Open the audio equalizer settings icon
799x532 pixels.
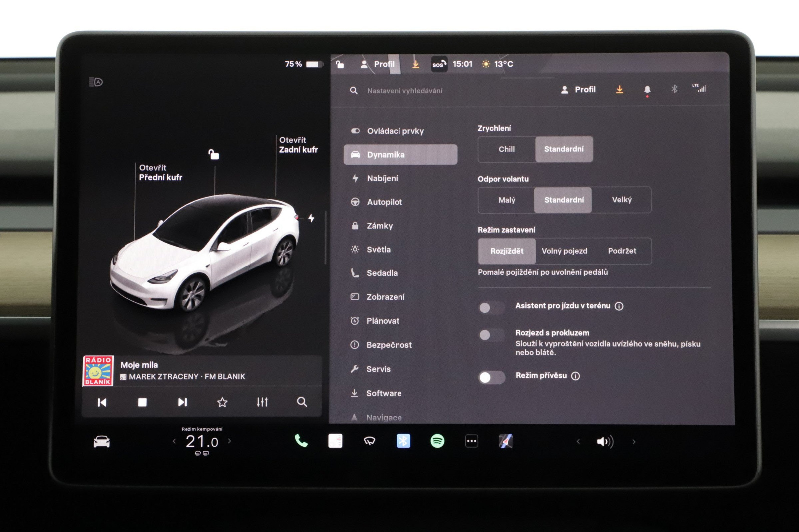pos(262,402)
